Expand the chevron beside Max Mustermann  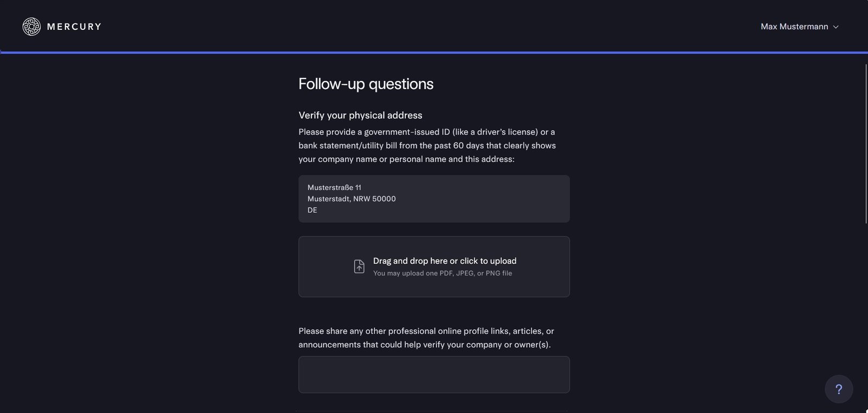(x=836, y=27)
